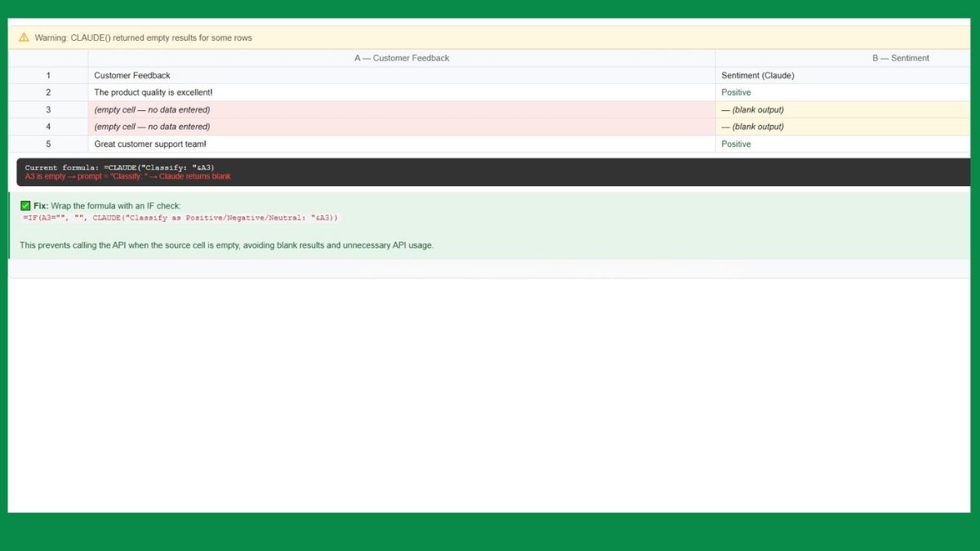This screenshot has height=551, width=980.
Task: Select column header A — Customer Feedback
Action: click(402, 58)
